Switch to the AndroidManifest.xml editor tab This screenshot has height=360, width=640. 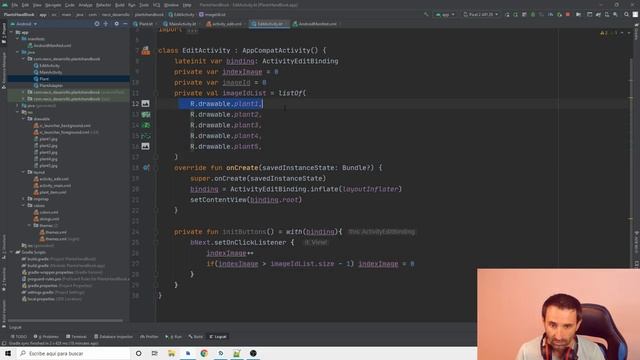pos(315,24)
